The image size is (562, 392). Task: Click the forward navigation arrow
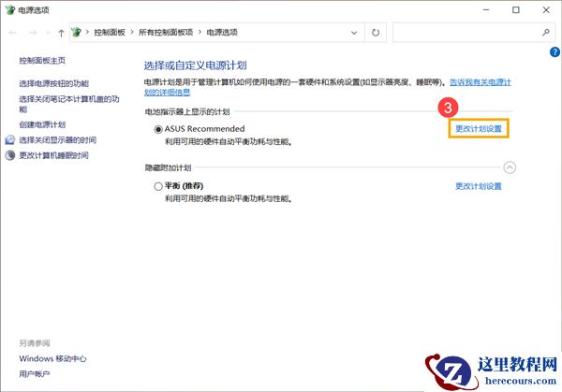pyautogui.click(x=33, y=33)
